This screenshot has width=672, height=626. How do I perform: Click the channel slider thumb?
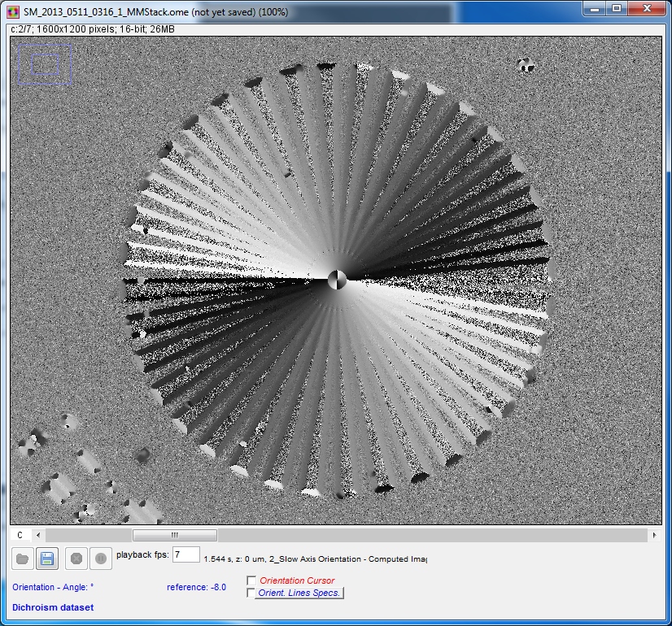click(x=174, y=535)
